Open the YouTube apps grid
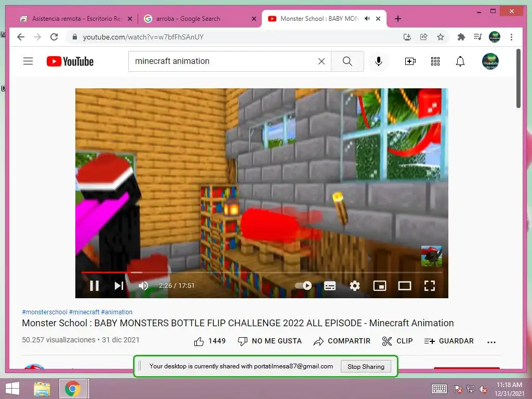The height and width of the screenshot is (399, 532). (x=435, y=61)
